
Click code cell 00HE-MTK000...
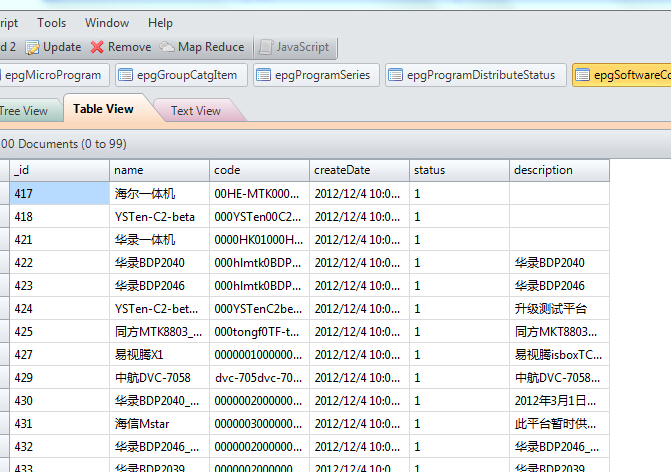click(259, 193)
